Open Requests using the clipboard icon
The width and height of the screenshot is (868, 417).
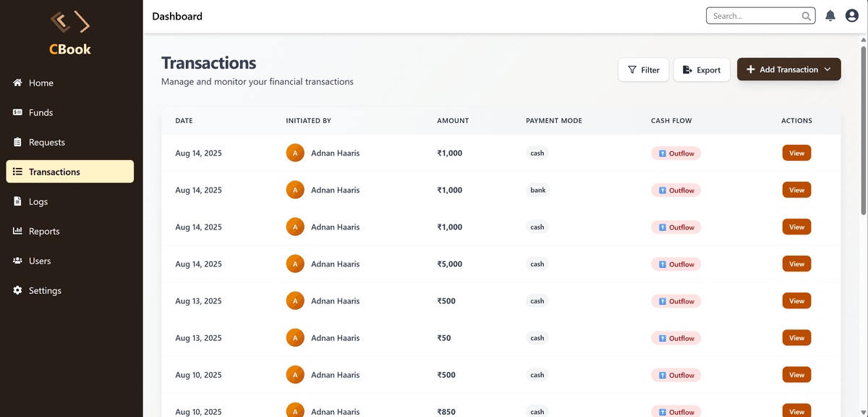17,142
